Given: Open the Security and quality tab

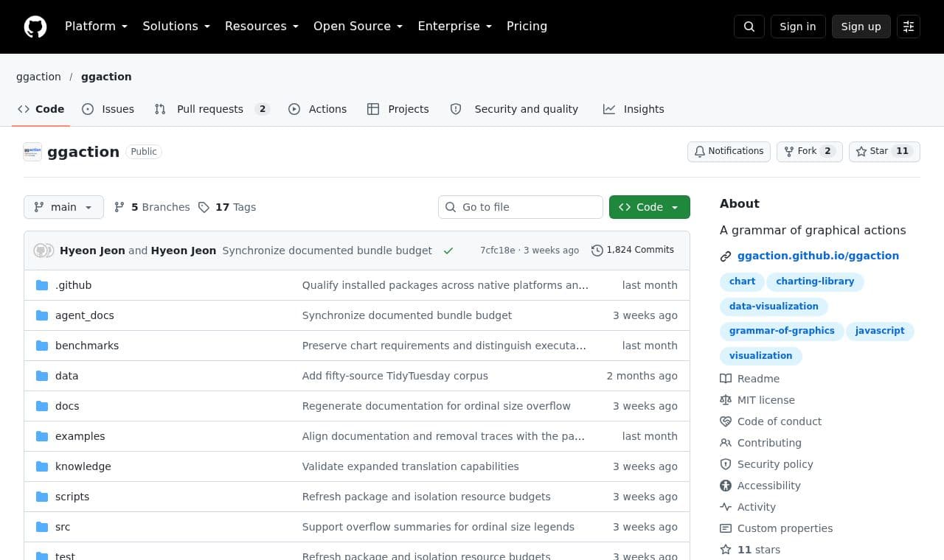Looking at the screenshot, I should [x=514, y=109].
